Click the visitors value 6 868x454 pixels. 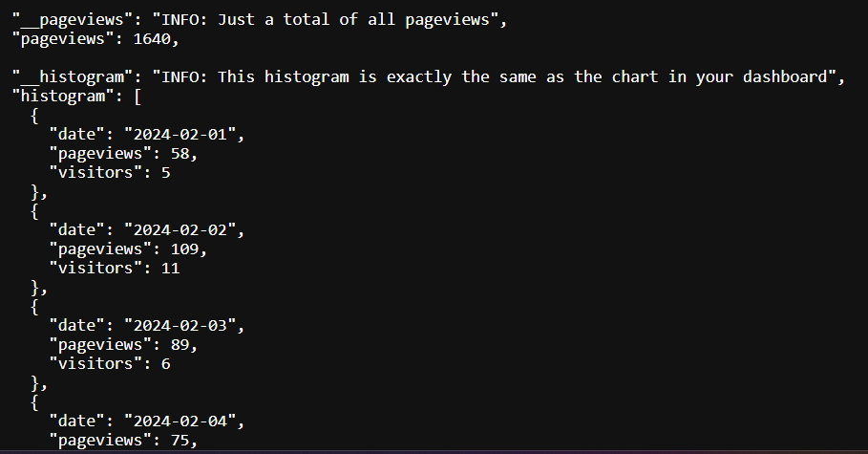[165, 363]
